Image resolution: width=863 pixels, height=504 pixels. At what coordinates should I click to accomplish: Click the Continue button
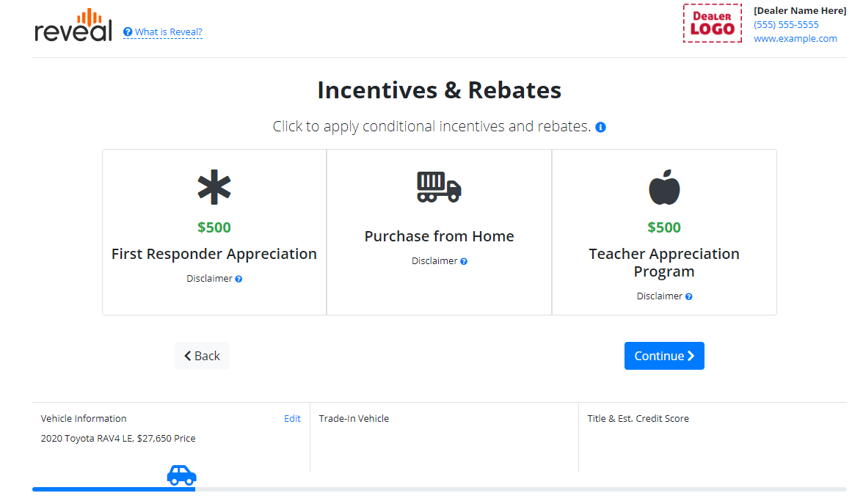[x=664, y=355]
